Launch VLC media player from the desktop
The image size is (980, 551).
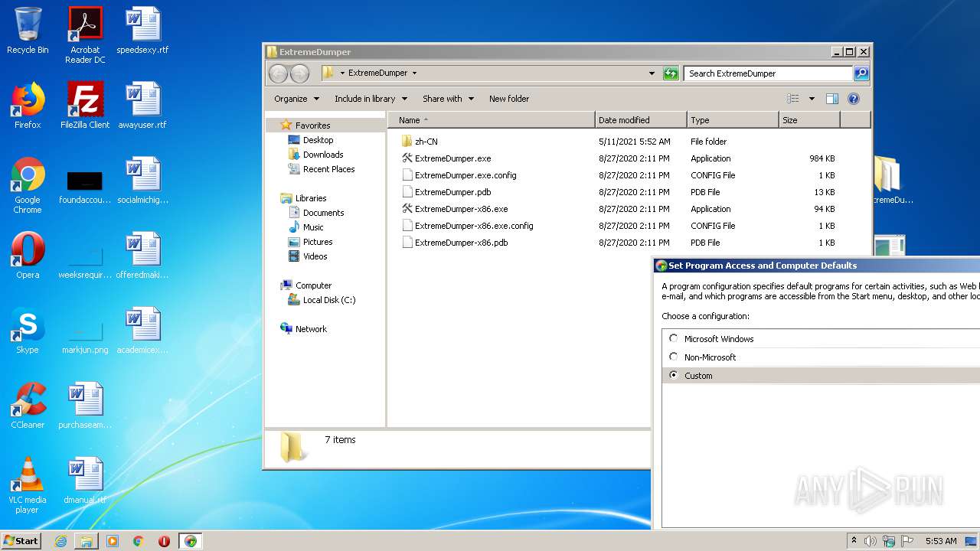pos(28,485)
